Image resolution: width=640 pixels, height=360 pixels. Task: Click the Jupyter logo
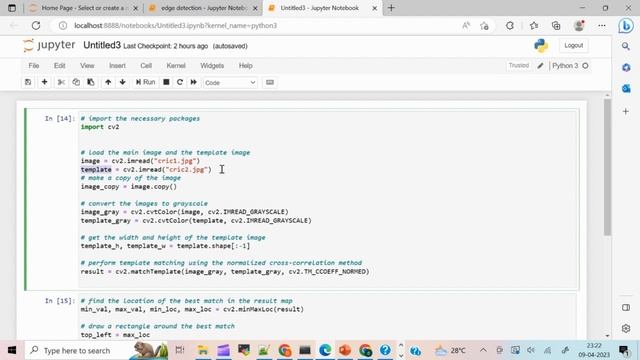coord(49,45)
